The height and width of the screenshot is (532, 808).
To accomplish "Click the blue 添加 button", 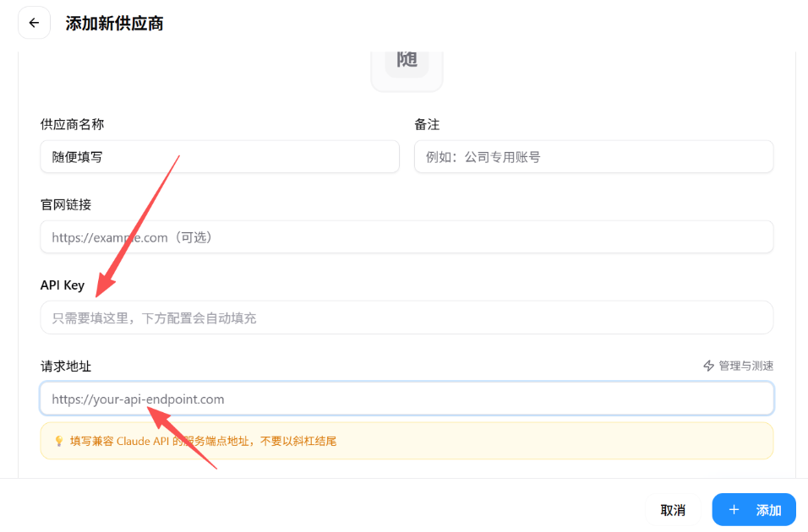I will [x=754, y=510].
